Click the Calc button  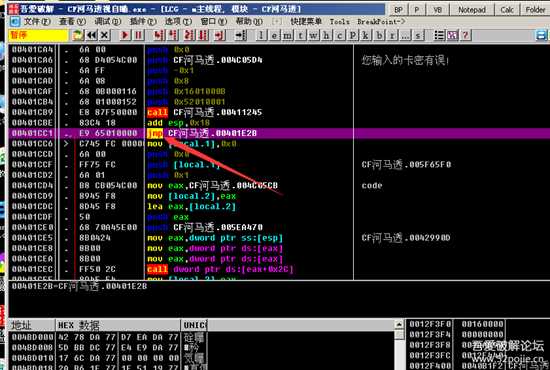click(507, 9)
